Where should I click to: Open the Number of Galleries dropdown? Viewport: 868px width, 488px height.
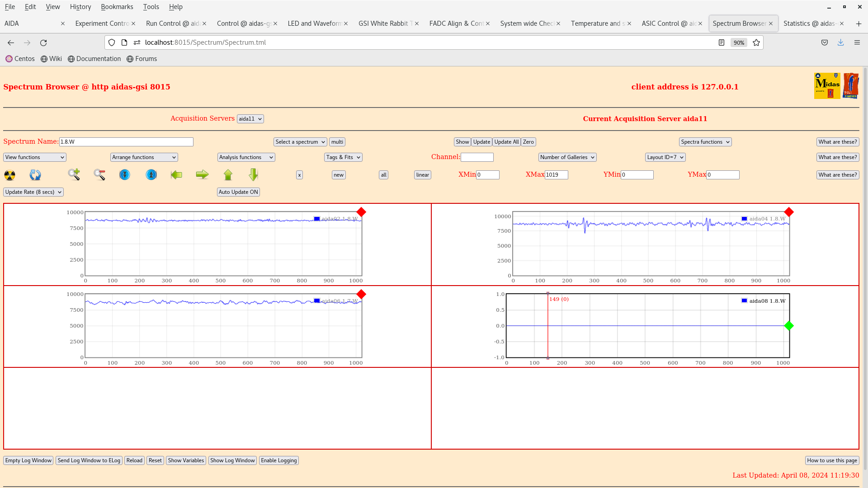[566, 157]
